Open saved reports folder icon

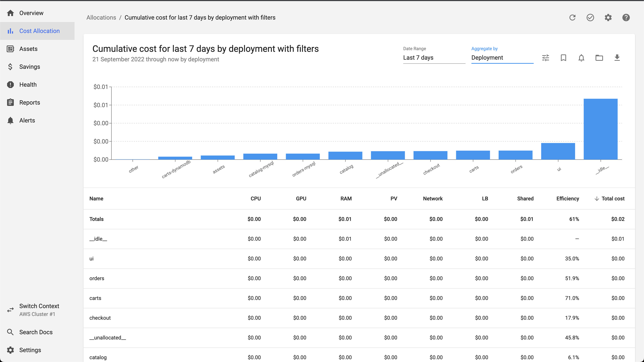[599, 58]
